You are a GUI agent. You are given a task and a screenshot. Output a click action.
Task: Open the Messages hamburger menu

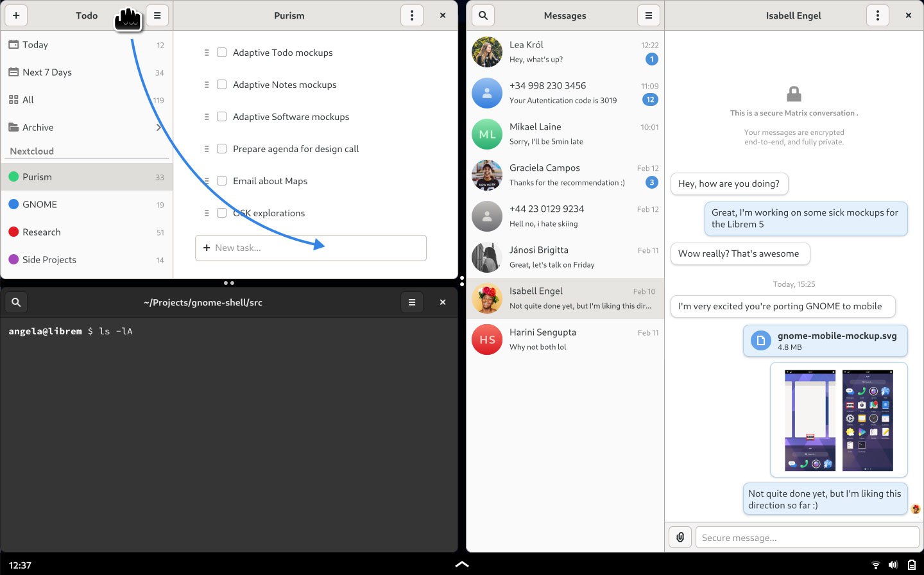tap(649, 15)
